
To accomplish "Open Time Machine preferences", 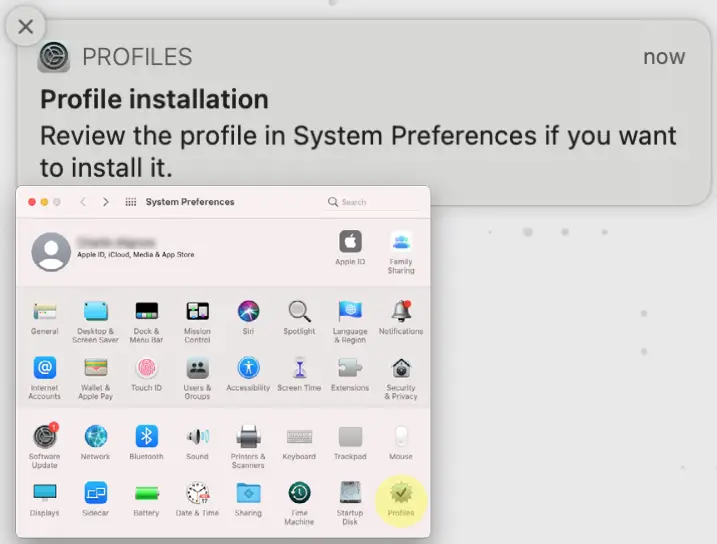I will pos(299,502).
